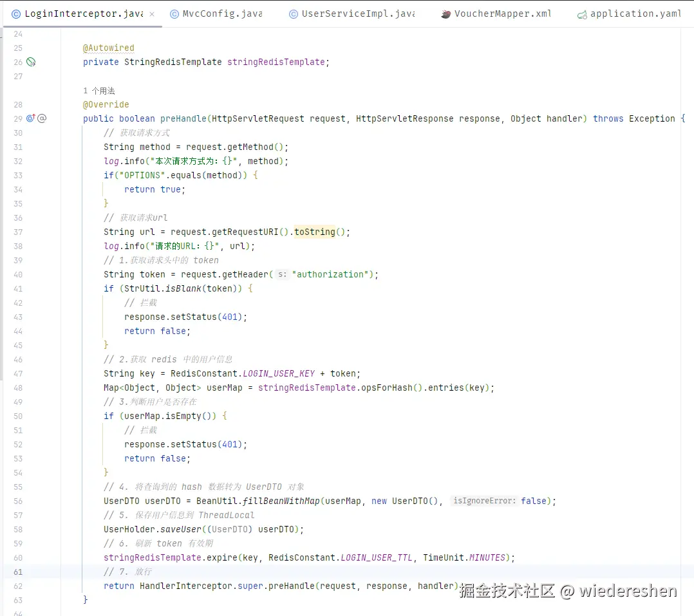Image resolution: width=694 pixels, height=616 pixels.
Task: Click line number 50 in the gutter
Action: [x=17, y=416]
